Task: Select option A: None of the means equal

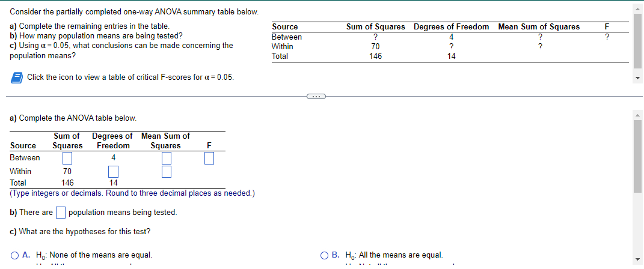Action: coord(14,255)
